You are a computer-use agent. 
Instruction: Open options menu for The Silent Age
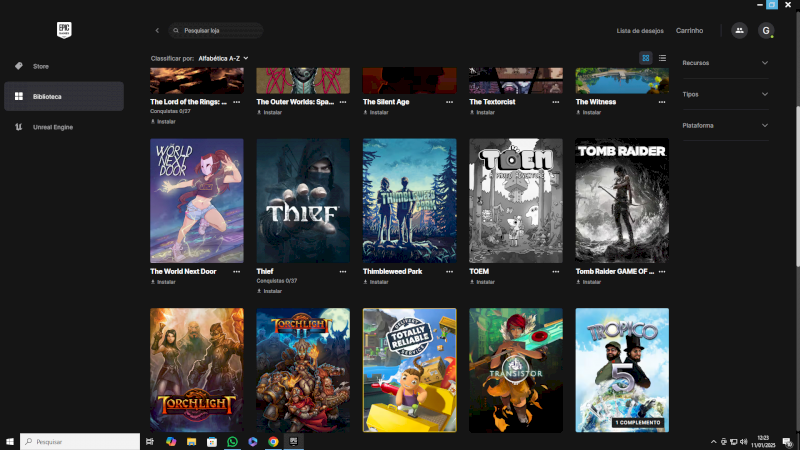[449, 102]
